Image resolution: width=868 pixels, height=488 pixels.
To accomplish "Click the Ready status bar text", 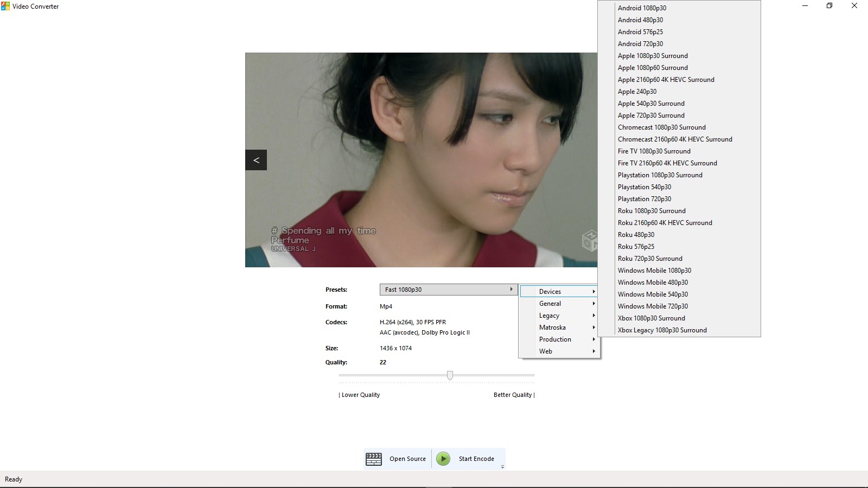I will [14, 479].
